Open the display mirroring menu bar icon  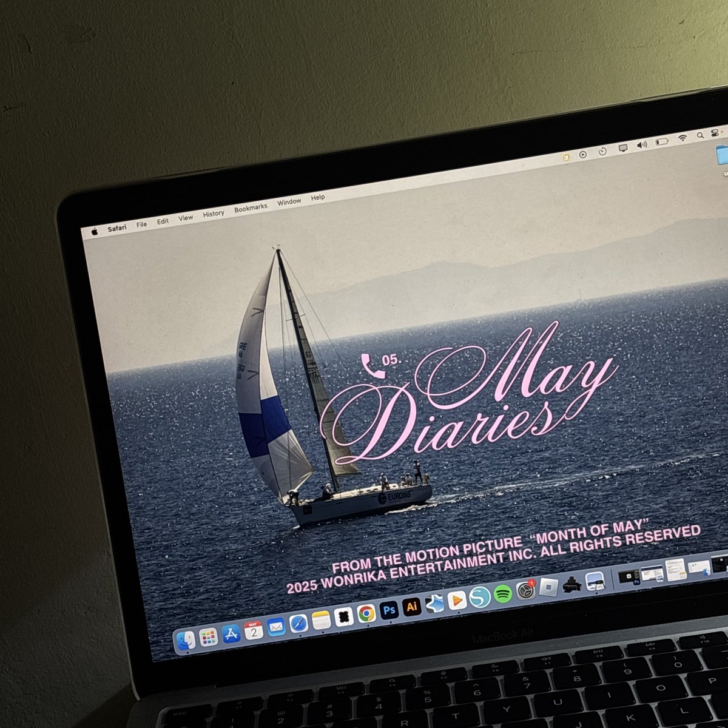click(622, 147)
